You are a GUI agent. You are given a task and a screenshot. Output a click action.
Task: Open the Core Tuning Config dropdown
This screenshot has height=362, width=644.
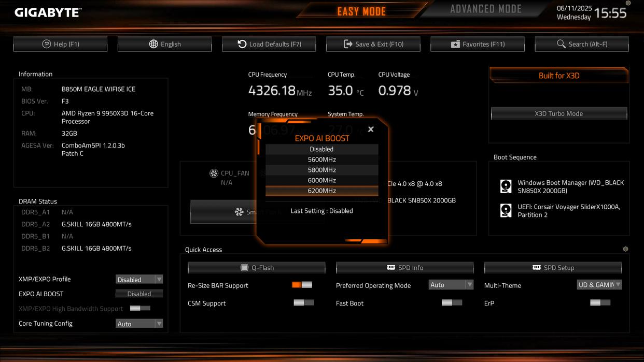pyautogui.click(x=139, y=323)
